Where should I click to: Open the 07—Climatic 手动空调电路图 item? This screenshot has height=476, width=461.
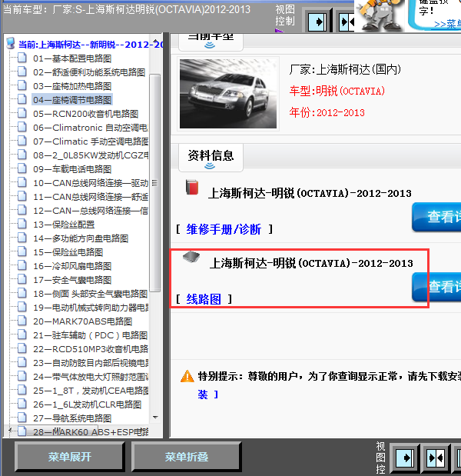[x=91, y=141]
